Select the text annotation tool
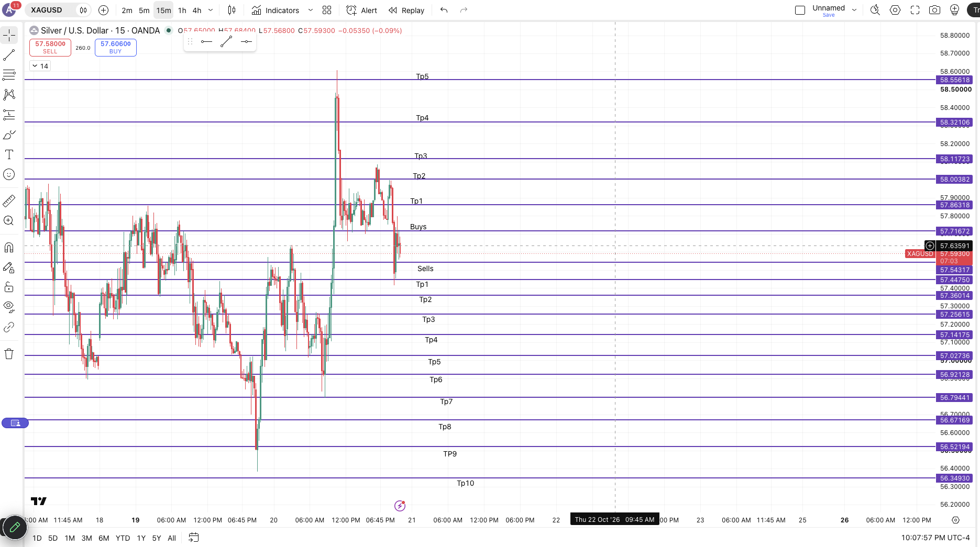980x547 pixels. click(9, 154)
